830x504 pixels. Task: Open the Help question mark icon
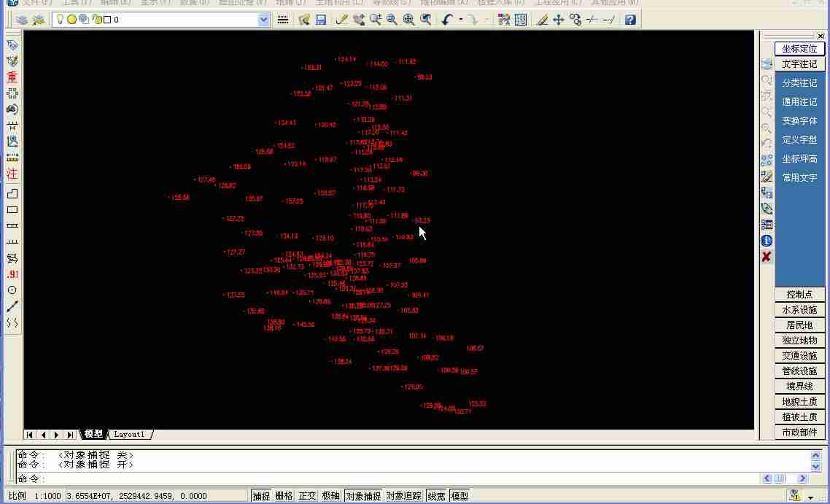[630, 20]
